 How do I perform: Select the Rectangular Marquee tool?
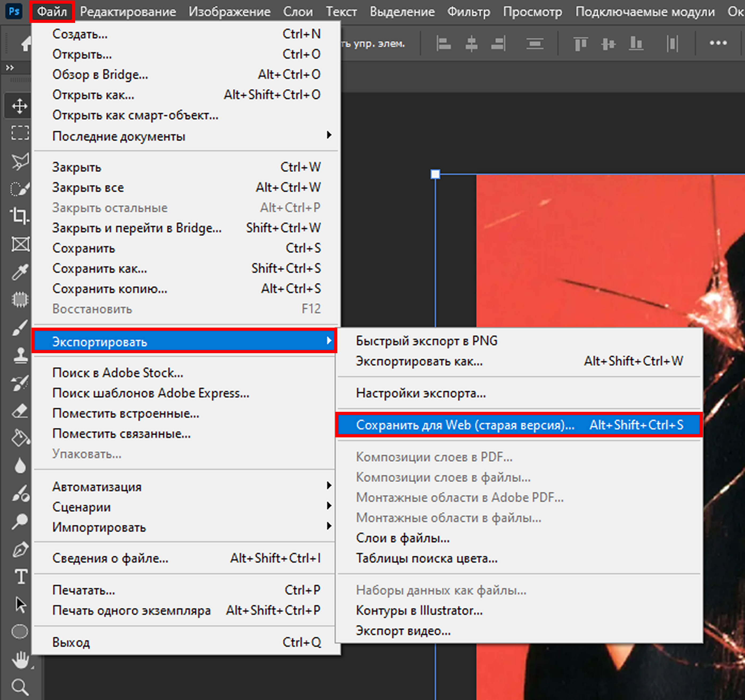tap(20, 133)
